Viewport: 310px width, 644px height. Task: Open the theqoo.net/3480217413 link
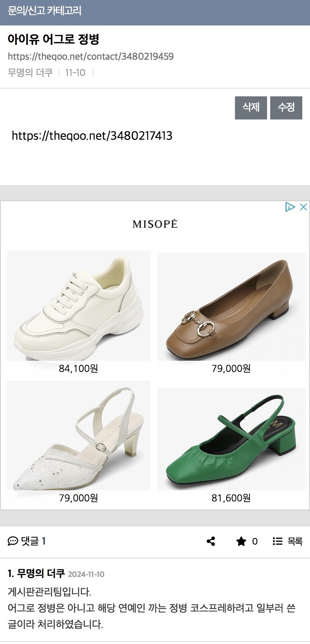coord(92,136)
